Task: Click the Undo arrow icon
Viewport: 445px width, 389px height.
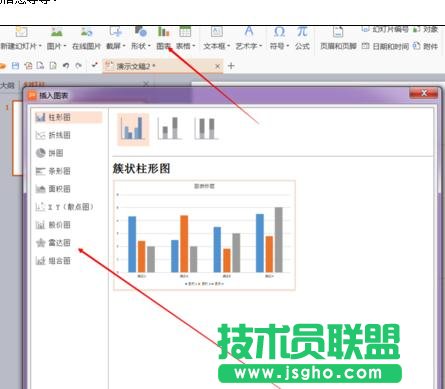Action: point(66,66)
